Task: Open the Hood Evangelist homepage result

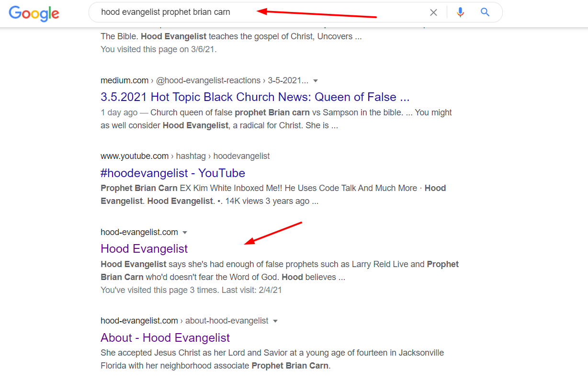Action: [144, 248]
